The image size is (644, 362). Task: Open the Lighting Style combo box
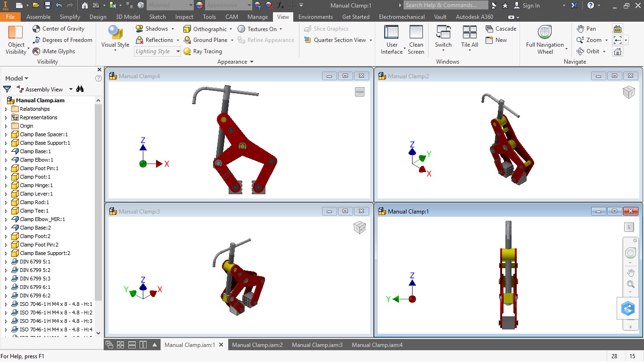pos(157,51)
